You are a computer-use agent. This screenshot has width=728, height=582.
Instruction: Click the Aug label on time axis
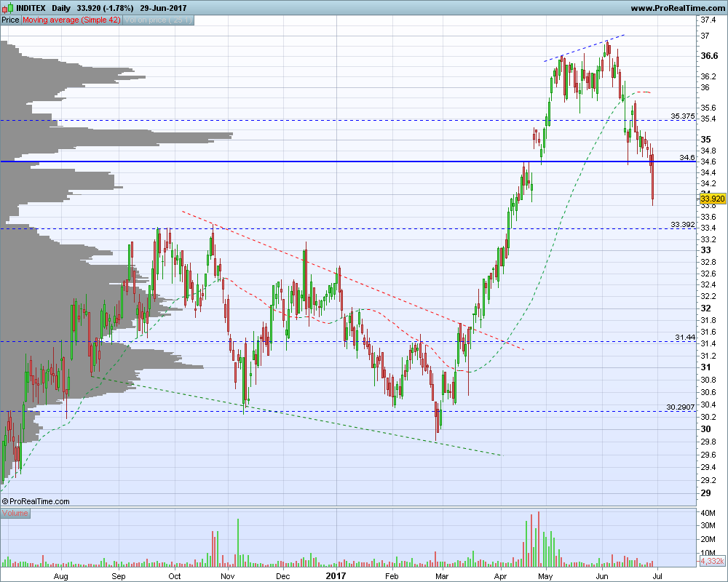click(x=61, y=576)
